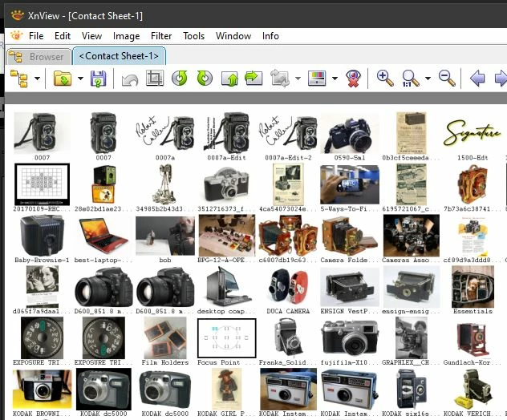
Task: Select the BPG-12-A-OPE thumbnail
Action: pyautogui.click(x=227, y=236)
